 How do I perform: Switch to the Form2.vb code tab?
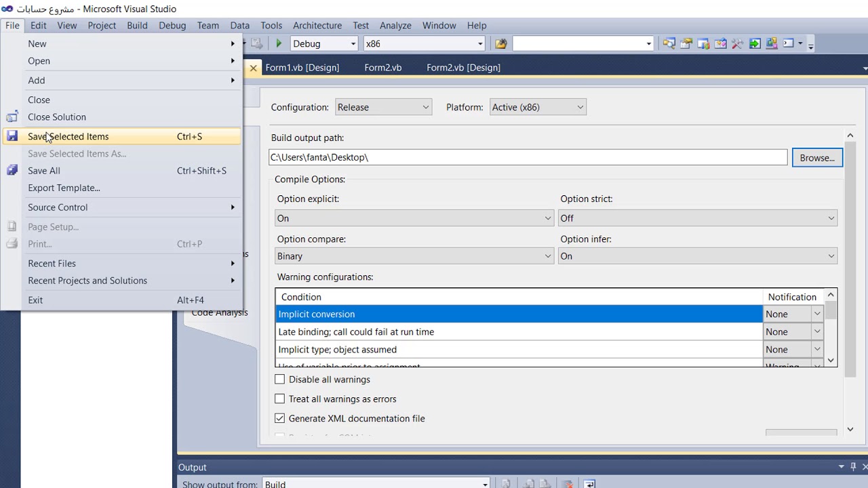383,68
